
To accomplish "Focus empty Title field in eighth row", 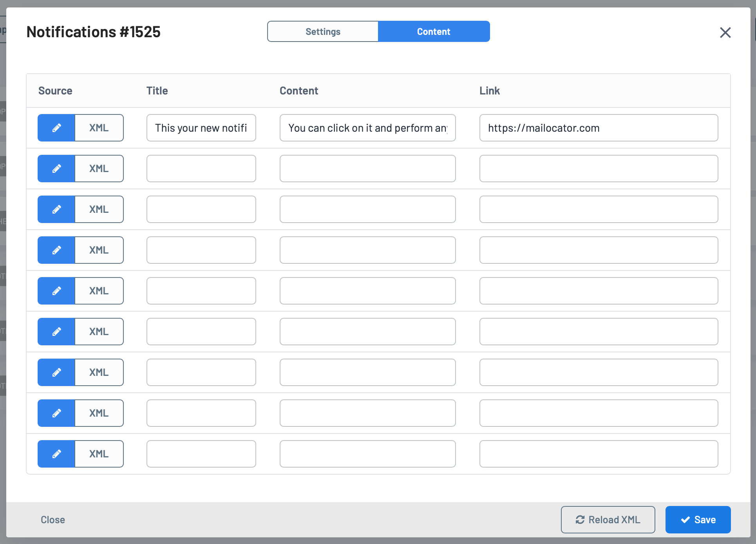I will pyautogui.click(x=201, y=413).
